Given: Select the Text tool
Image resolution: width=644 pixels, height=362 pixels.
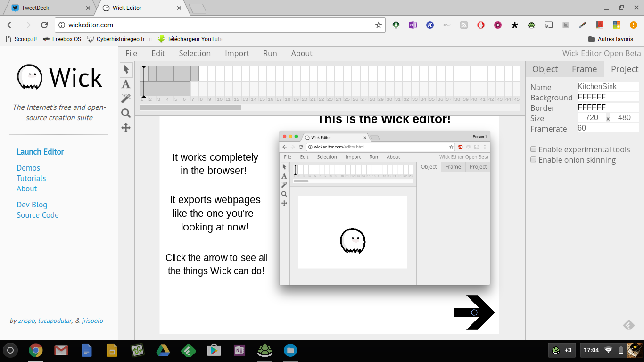Looking at the screenshot, I should (x=126, y=84).
